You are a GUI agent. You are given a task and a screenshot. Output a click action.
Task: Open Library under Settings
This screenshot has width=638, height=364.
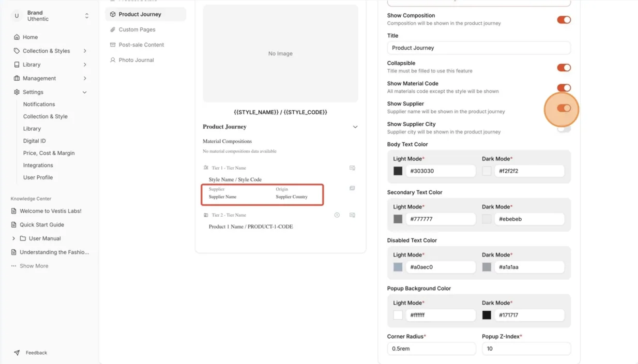[32, 129]
